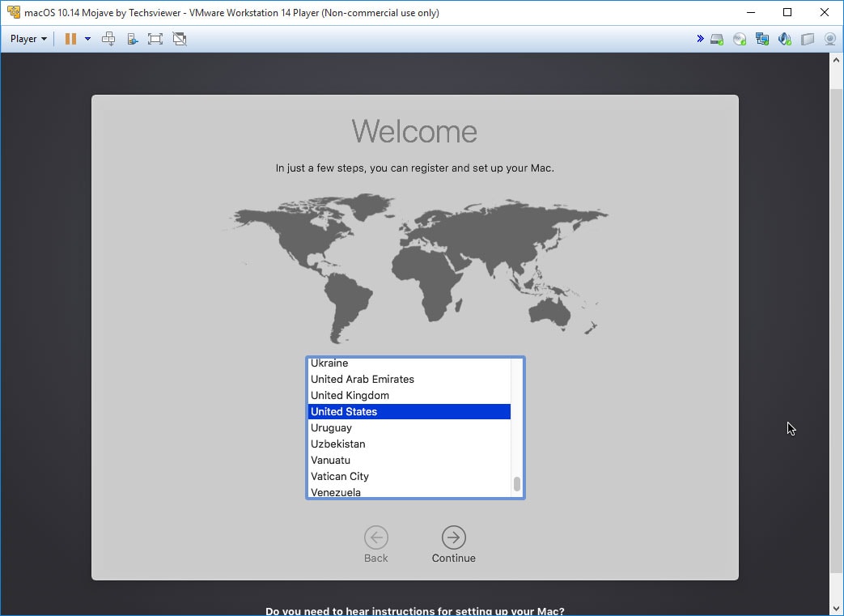This screenshot has width=844, height=616.
Task: Open the network adapter device icon
Action: point(762,39)
